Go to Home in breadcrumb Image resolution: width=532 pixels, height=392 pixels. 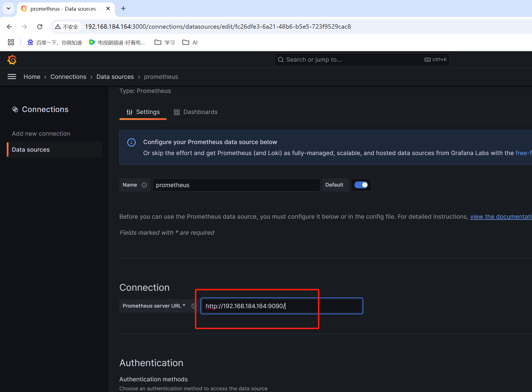(x=32, y=77)
